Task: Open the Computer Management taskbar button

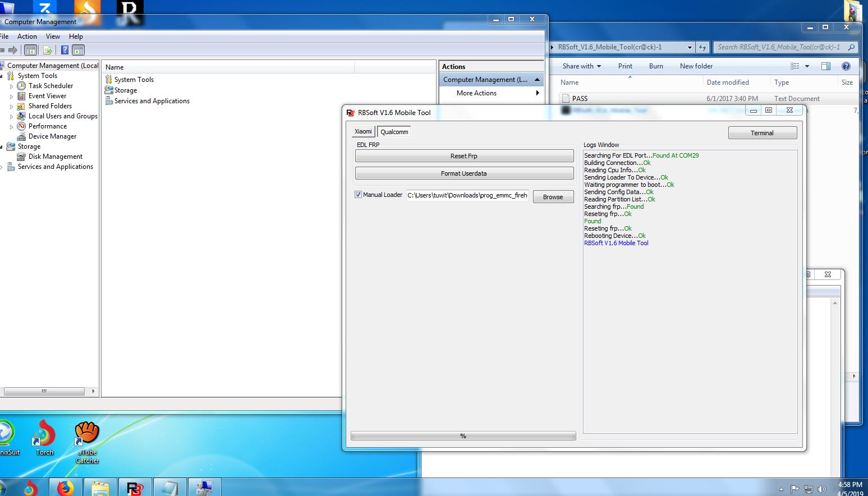Action: [204, 488]
